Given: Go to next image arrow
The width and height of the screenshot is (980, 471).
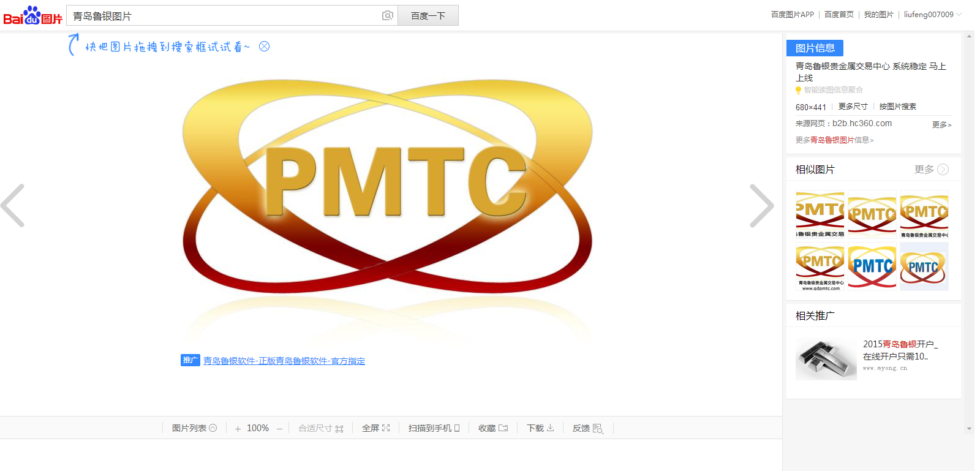Looking at the screenshot, I should pos(761,206).
